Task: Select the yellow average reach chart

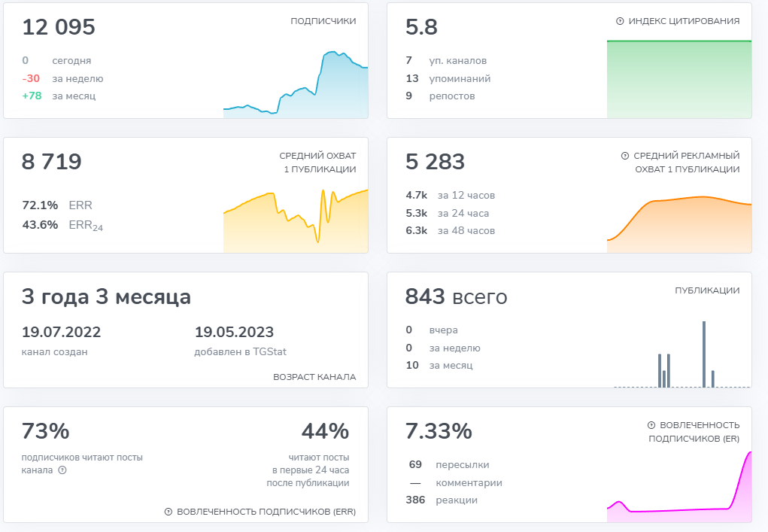Action: tap(296, 220)
